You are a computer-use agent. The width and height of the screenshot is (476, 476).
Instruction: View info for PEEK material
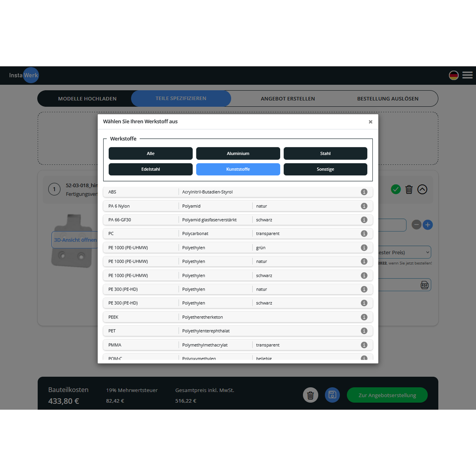point(364,317)
